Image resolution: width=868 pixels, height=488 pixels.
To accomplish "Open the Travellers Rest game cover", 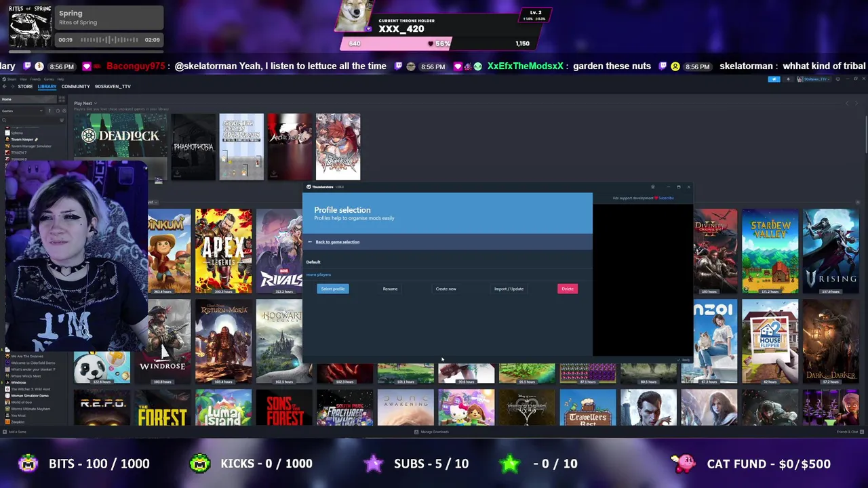I will pos(588,407).
